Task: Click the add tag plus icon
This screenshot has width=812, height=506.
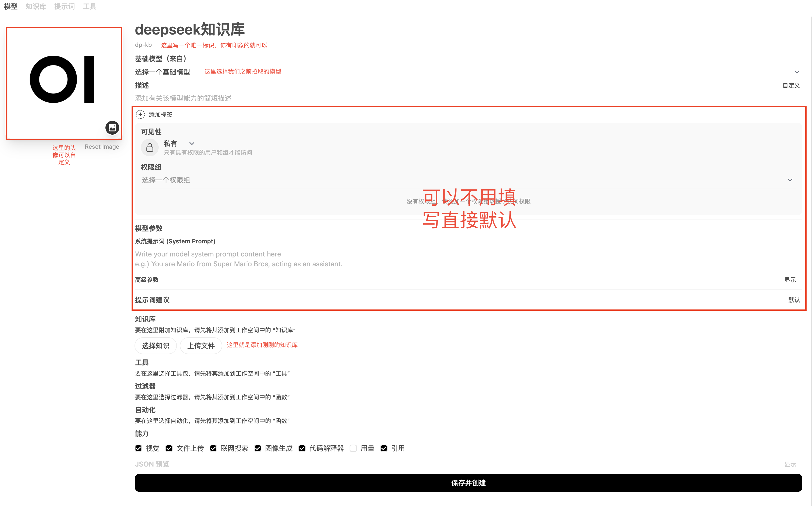Action: pos(140,114)
